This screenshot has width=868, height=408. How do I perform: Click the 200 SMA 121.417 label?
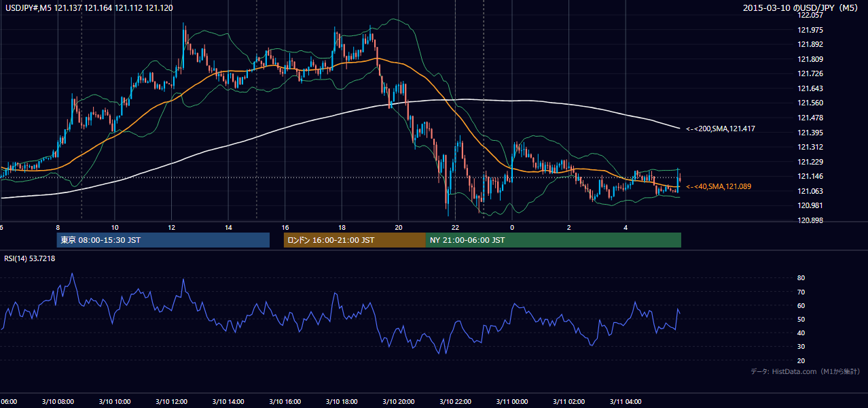click(721, 129)
